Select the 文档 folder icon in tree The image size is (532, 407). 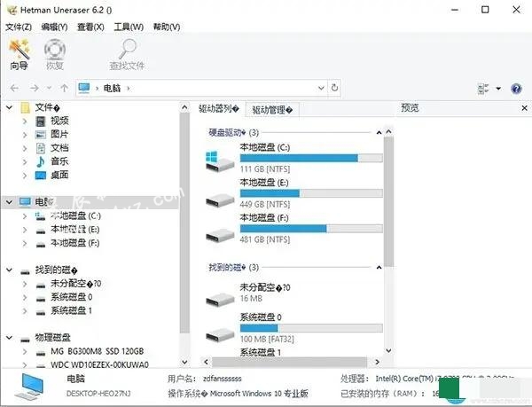coord(41,148)
